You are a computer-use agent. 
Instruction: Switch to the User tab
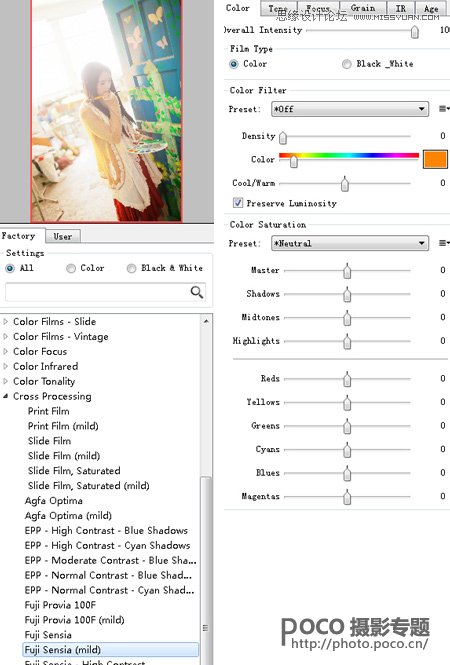coord(63,236)
